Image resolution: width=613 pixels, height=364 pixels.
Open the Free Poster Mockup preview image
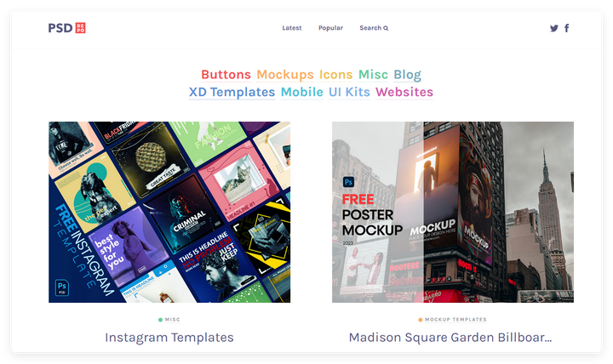point(453,212)
